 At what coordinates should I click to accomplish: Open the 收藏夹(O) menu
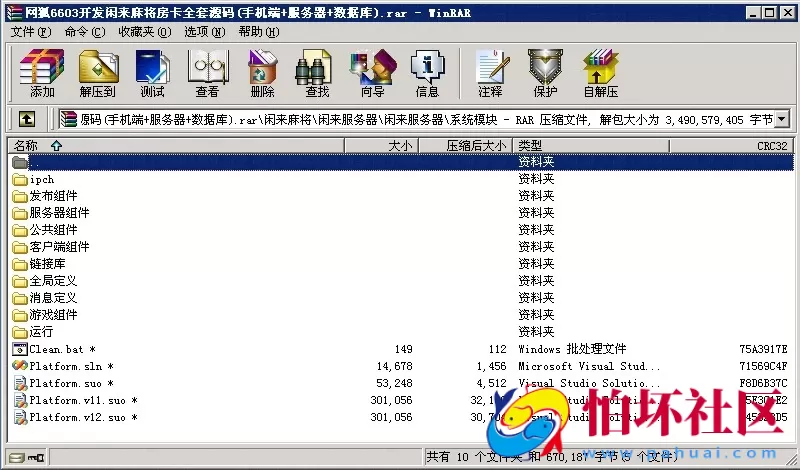(145, 32)
